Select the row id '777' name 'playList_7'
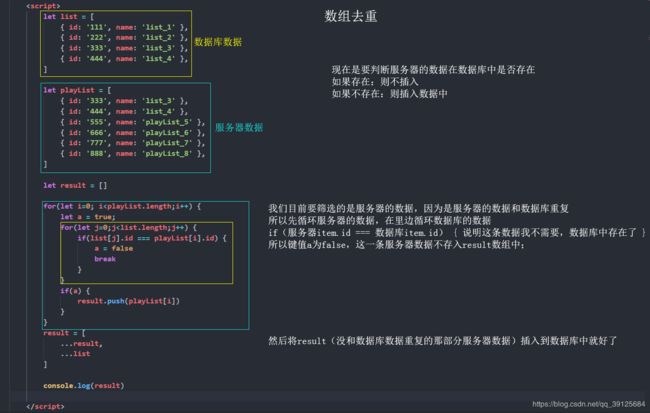Image resolution: width=650 pixels, height=413 pixels. [x=133, y=143]
